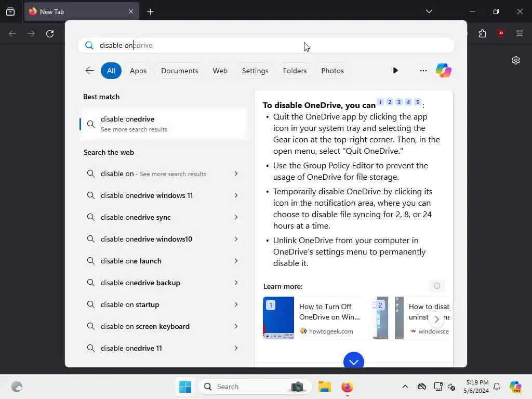
Task: Click the sound tray icon
Action: [451, 387]
